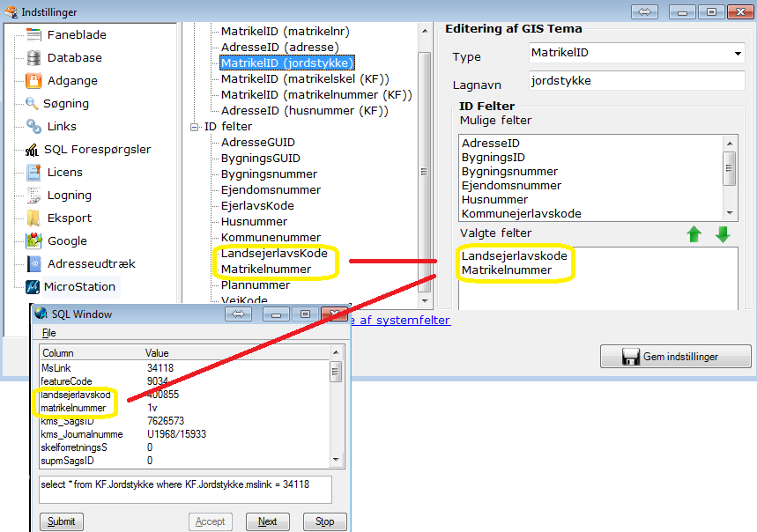The width and height of the screenshot is (757, 532).
Task: Click the MicroStation icon in sidebar
Action: click(x=33, y=286)
